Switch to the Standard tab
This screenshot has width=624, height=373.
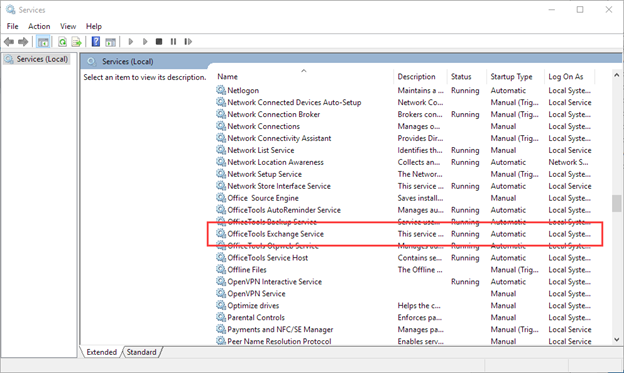142,352
